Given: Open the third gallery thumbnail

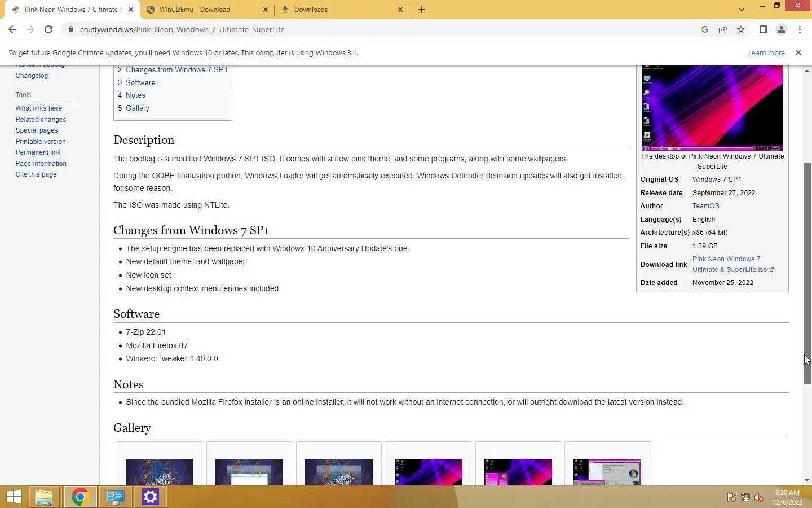Looking at the screenshot, I should click(339, 472).
